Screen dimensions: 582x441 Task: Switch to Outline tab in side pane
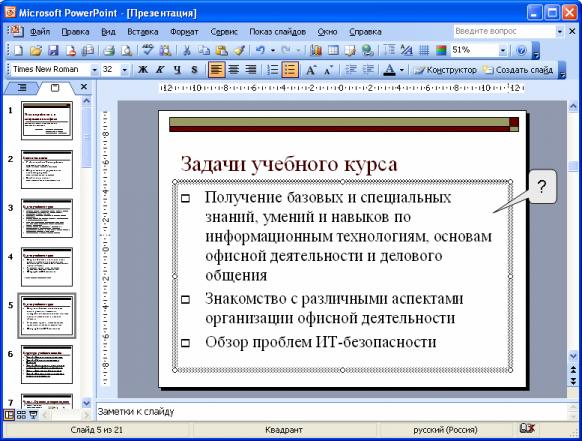tap(22, 88)
